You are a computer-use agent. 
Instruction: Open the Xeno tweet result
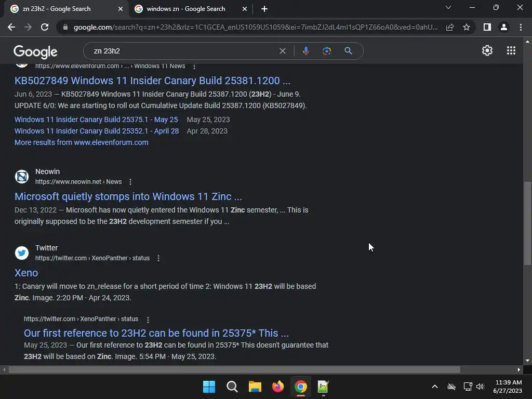[x=26, y=273]
